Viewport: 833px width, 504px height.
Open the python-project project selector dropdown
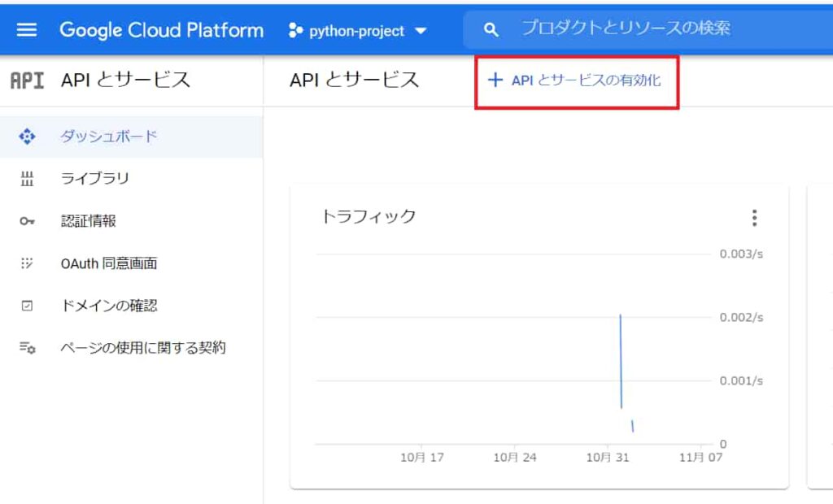[x=358, y=31]
